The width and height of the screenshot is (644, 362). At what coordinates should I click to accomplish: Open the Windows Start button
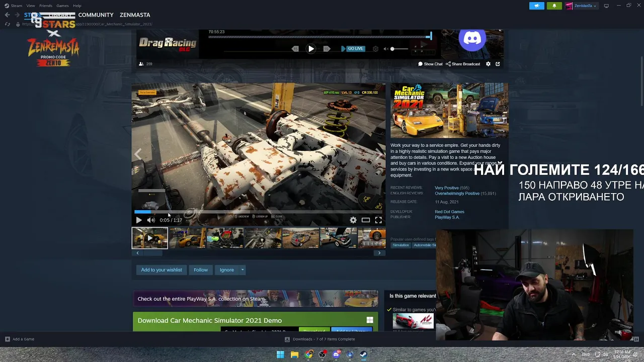(280, 354)
